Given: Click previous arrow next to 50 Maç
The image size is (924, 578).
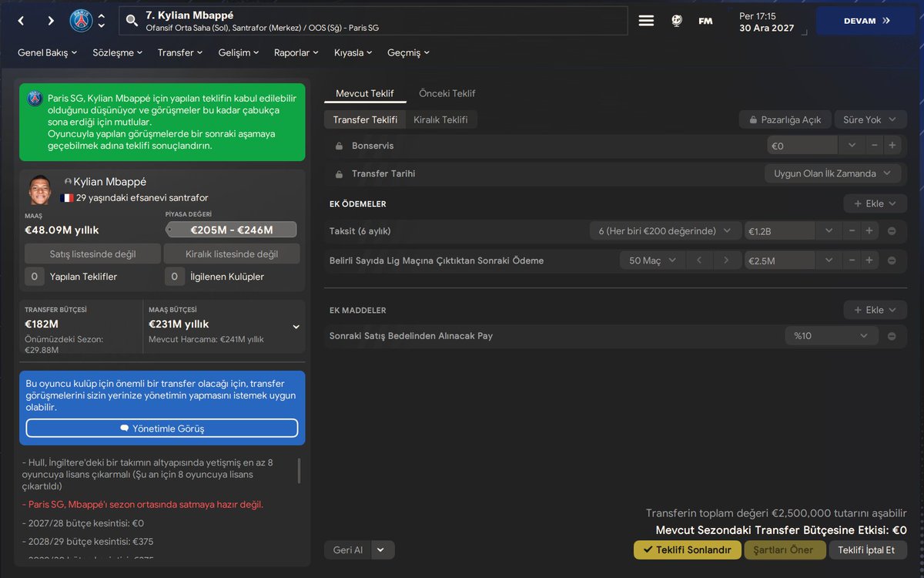Looking at the screenshot, I should point(699,260).
